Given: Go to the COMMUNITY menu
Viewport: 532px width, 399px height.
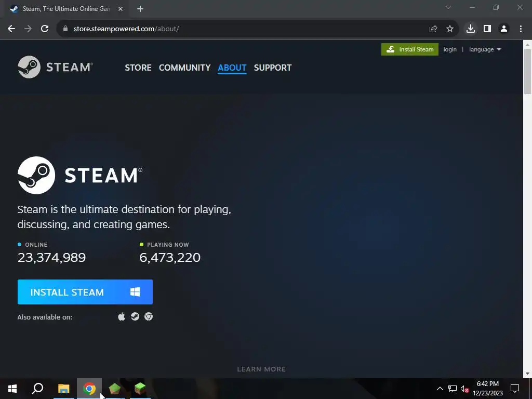Looking at the screenshot, I should pyautogui.click(x=184, y=68).
